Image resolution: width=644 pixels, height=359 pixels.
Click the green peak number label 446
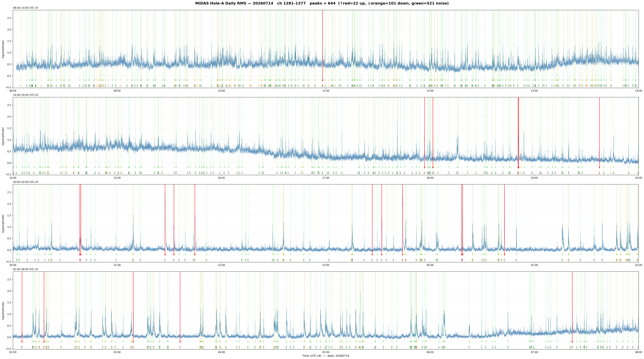[329, 260]
